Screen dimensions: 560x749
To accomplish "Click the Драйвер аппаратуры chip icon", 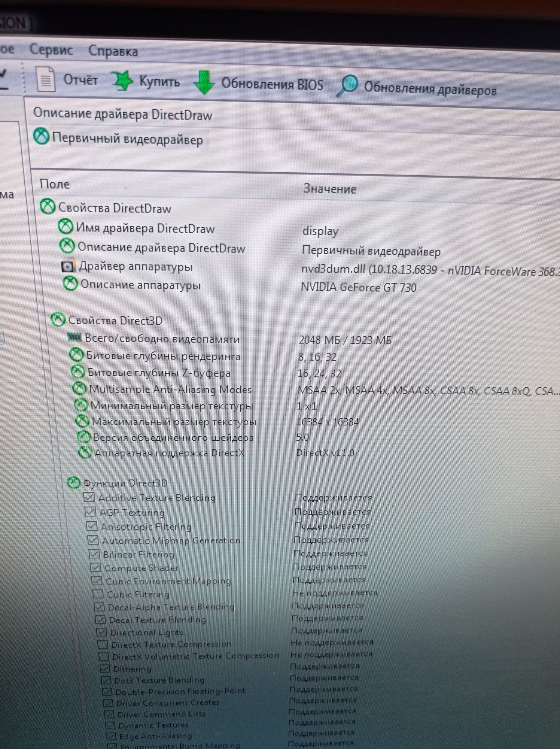I will click(x=69, y=266).
